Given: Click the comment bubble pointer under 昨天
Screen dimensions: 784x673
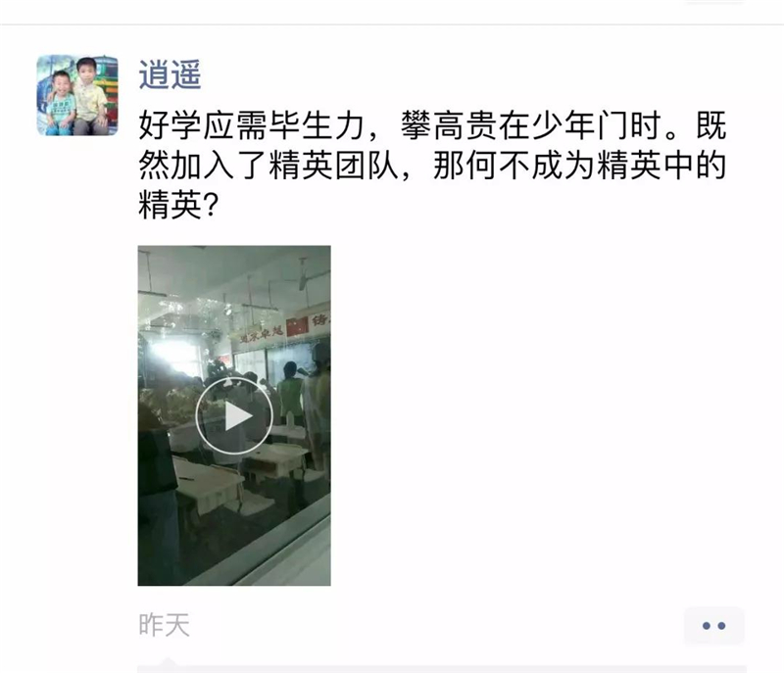Looking at the screenshot, I should coord(169,661).
